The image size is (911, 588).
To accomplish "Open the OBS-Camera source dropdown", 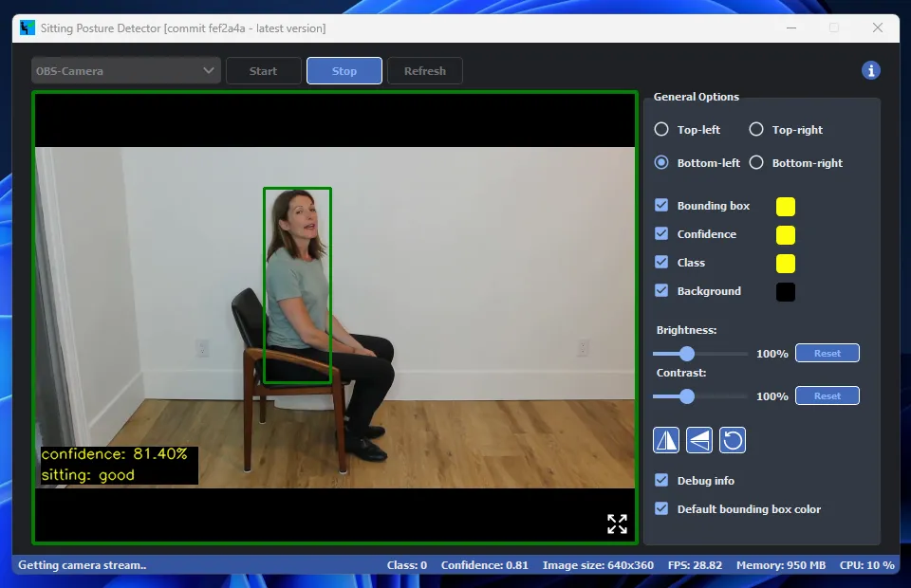I will pyautogui.click(x=126, y=71).
